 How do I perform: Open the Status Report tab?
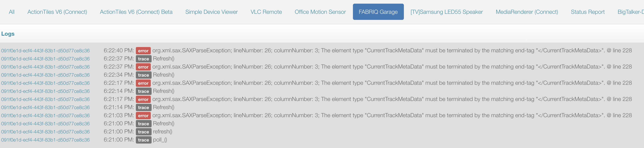pos(588,12)
